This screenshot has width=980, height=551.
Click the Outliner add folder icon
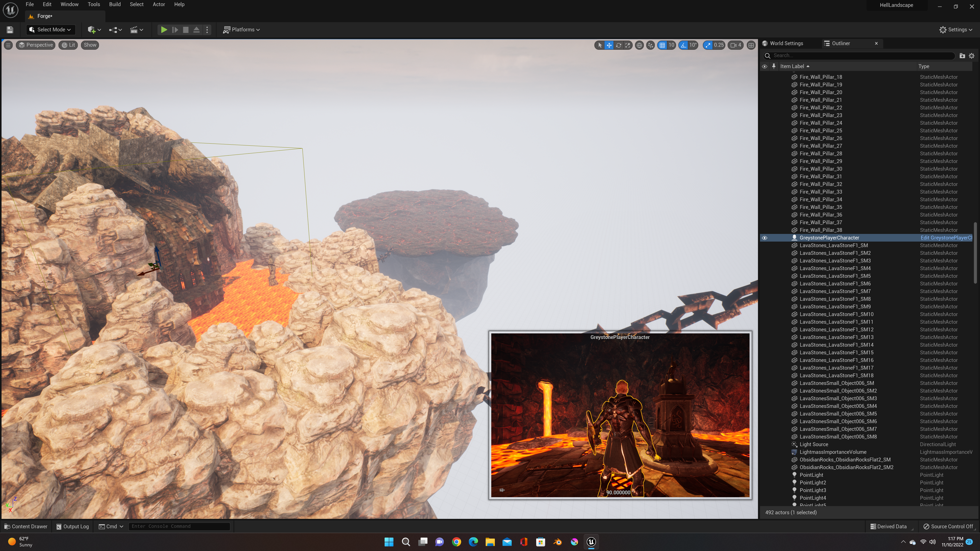(962, 56)
